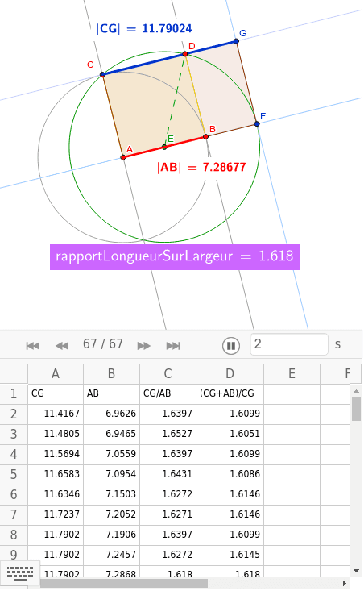The image size is (364, 591).
Task: Click the spreadsheet scroll up arrow
Action: 356,391
